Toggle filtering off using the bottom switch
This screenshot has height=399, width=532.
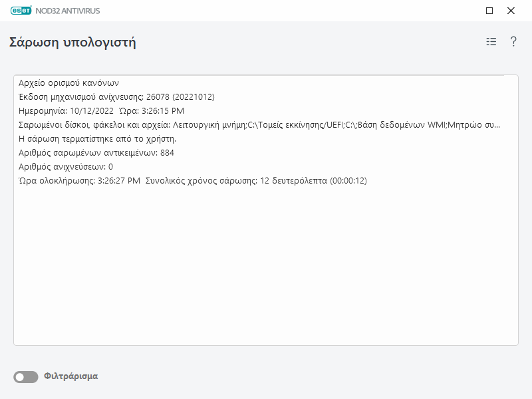pos(25,376)
